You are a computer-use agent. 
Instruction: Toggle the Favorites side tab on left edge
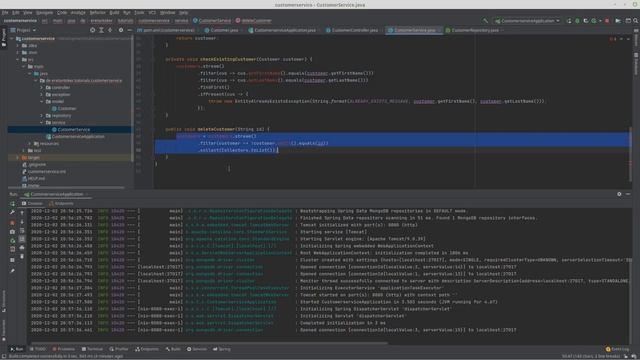pyautogui.click(x=4, y=330)
